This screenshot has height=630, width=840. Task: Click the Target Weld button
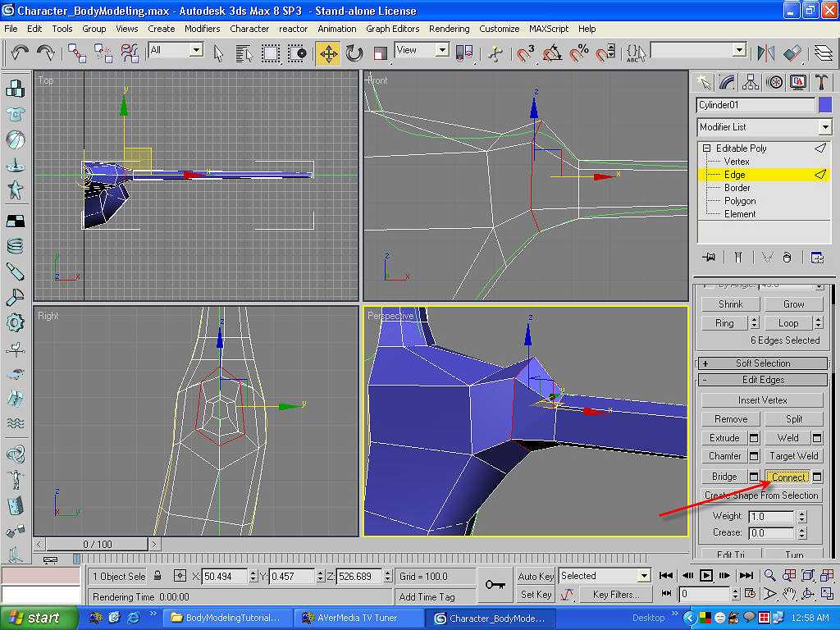(793, 456)
